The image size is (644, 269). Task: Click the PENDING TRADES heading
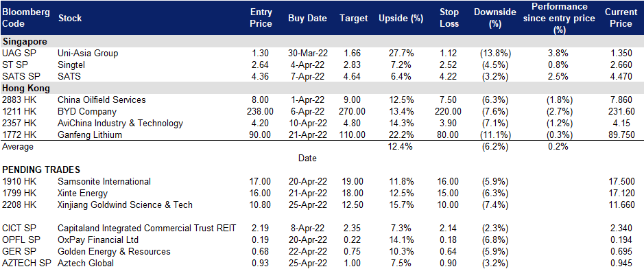[x=41, y=169]
